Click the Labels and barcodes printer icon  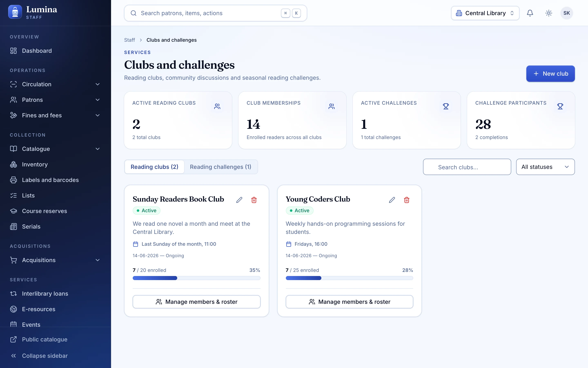coord(14,180)
